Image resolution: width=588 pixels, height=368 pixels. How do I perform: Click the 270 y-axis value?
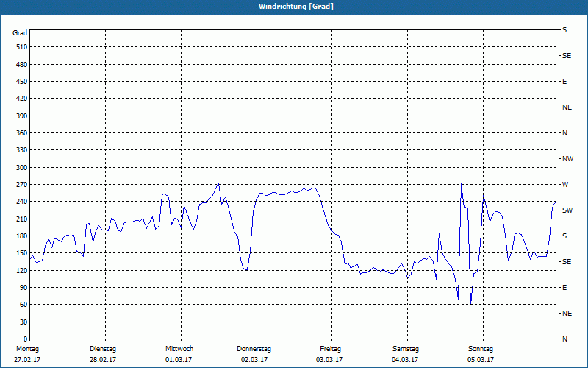point(22,185)
